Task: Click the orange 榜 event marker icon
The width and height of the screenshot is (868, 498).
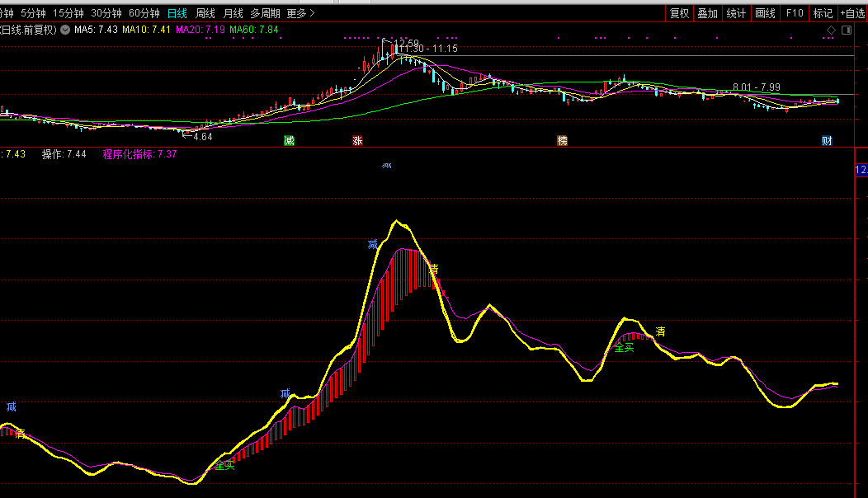Action: (x=562, y=140)
